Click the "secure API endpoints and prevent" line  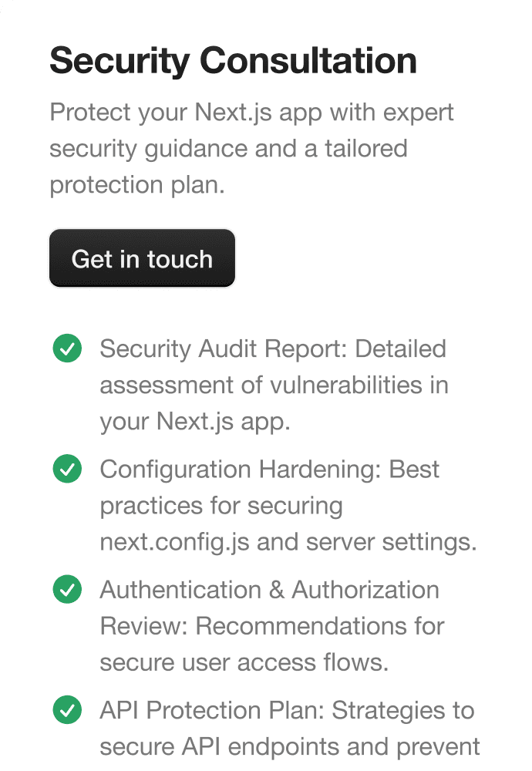coord(290,746)
